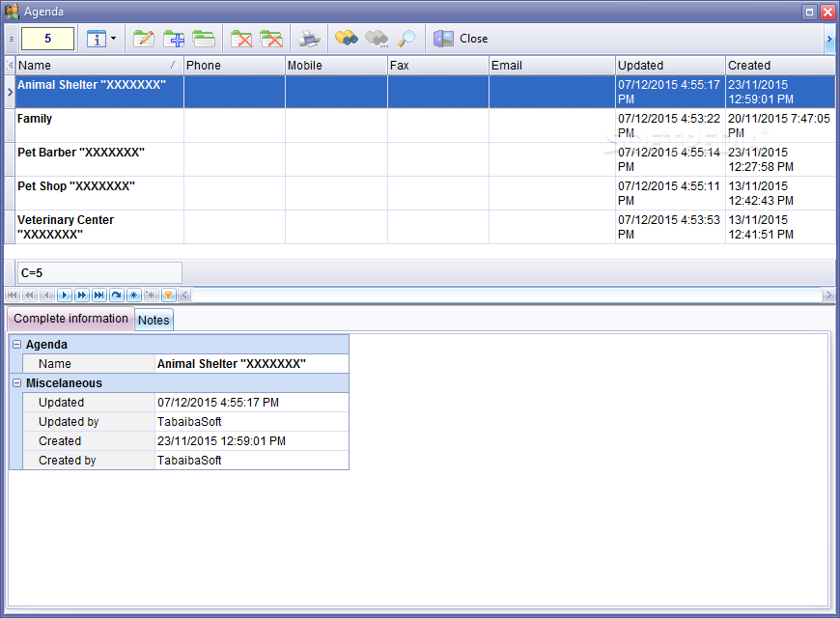
Task: Click the Created column header
Action: 780,66
